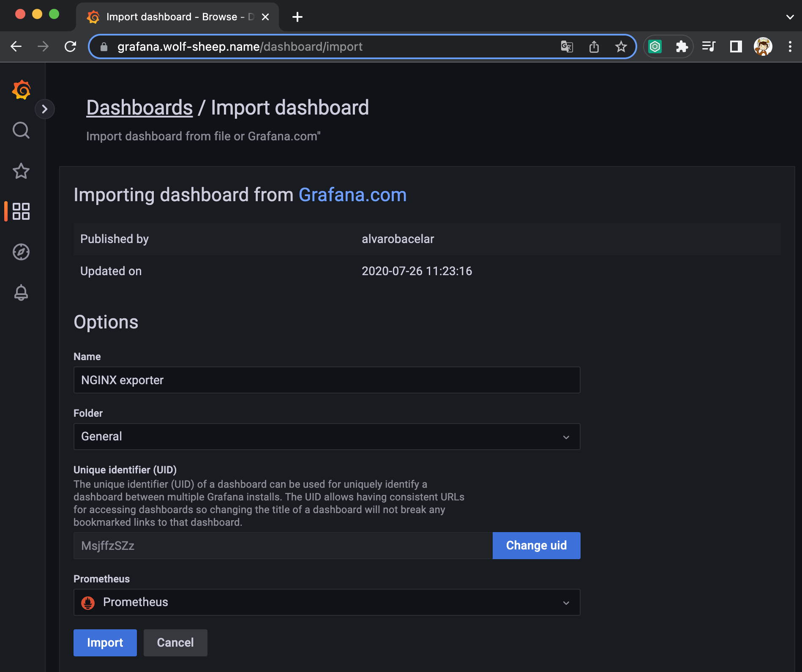
Task: Click the MsjffzSZz UID field
Action: [283, 546]
